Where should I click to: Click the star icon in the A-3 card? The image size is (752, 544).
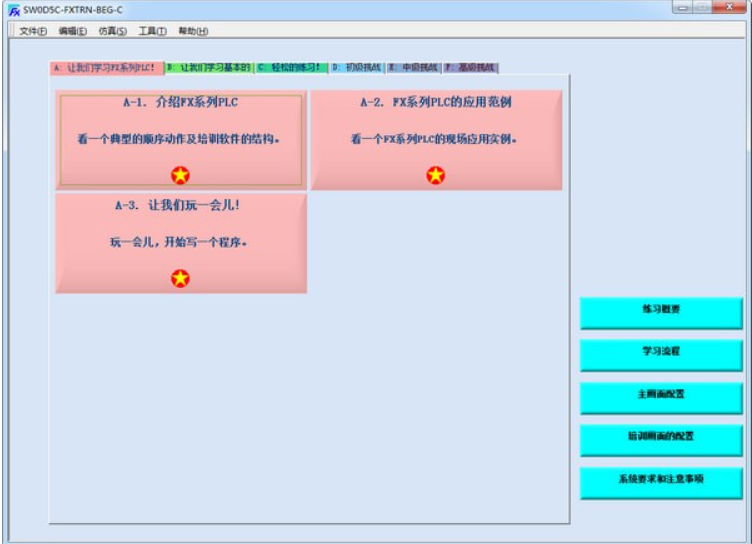coord(180,278)
